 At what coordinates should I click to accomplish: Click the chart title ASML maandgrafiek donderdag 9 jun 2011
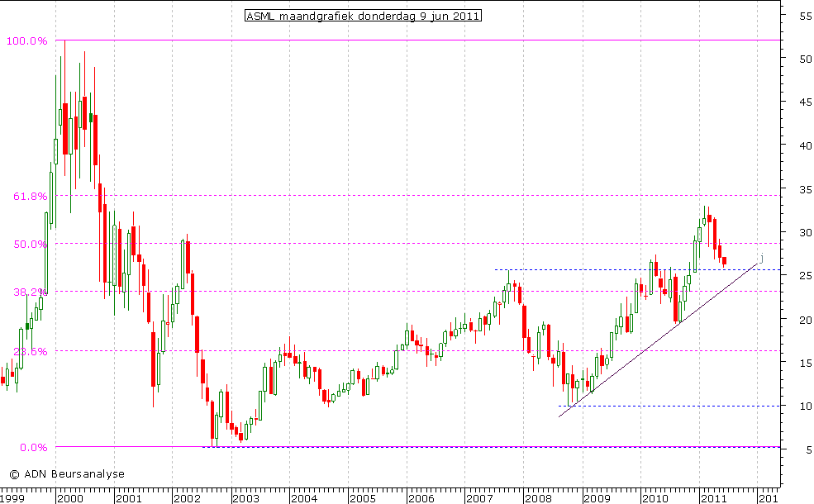(x=363, y=16)
